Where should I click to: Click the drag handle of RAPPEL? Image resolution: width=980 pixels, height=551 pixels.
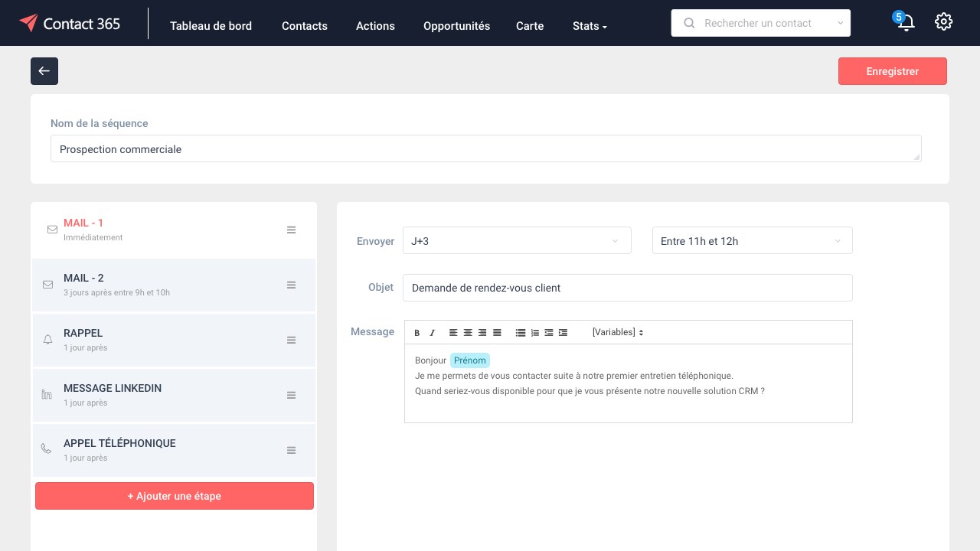tap(291, 340)
